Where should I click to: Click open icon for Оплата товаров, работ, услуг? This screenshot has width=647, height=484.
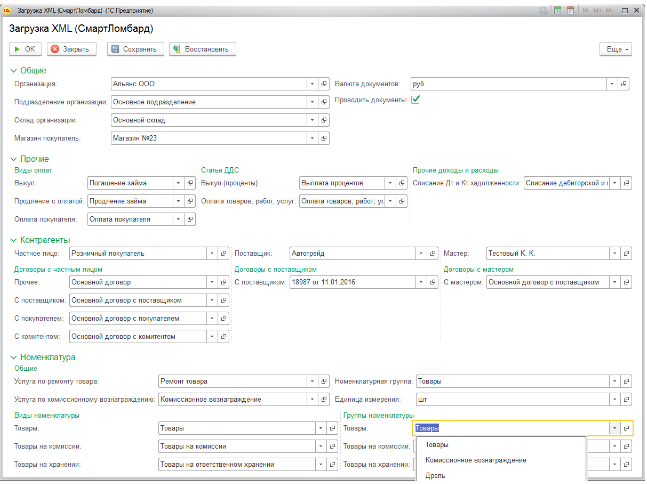[401, 201]
